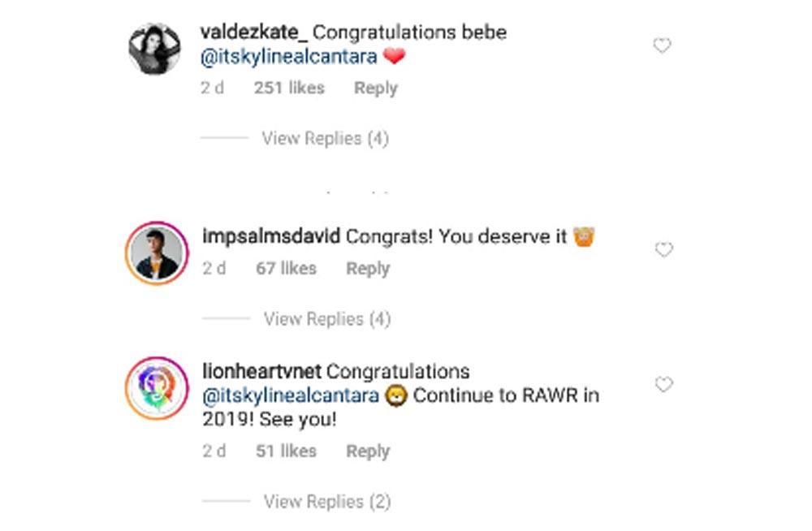The image size is (812, 531).
Task: Expand View Replies (2) under lionheartvnet's comment
Action: point(326,502)
